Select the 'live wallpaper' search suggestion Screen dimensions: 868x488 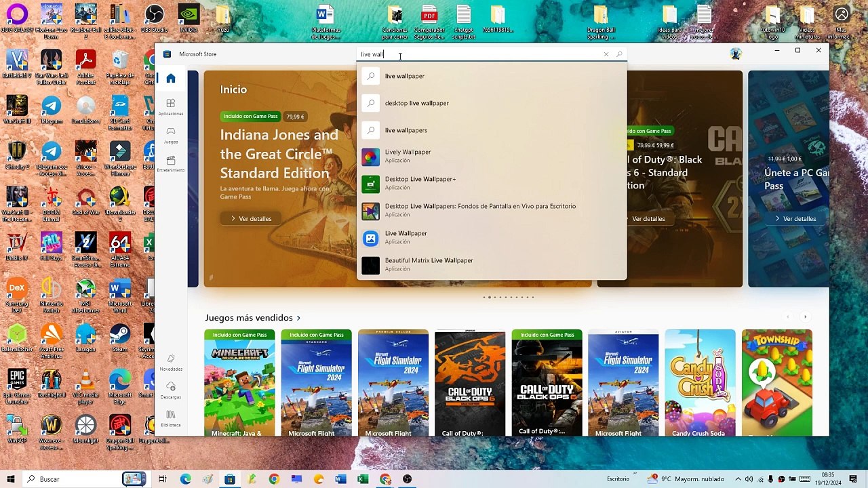492,76
